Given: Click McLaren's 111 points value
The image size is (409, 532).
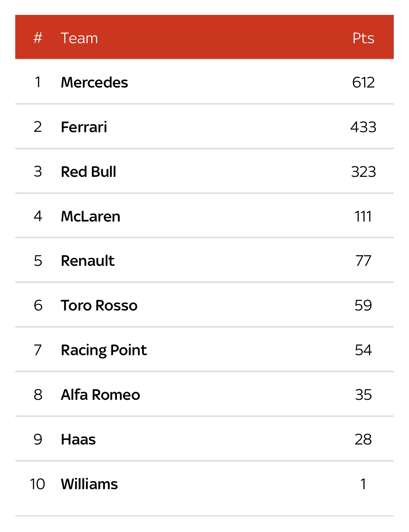Looking at the screenshot, I should (363, 216).
